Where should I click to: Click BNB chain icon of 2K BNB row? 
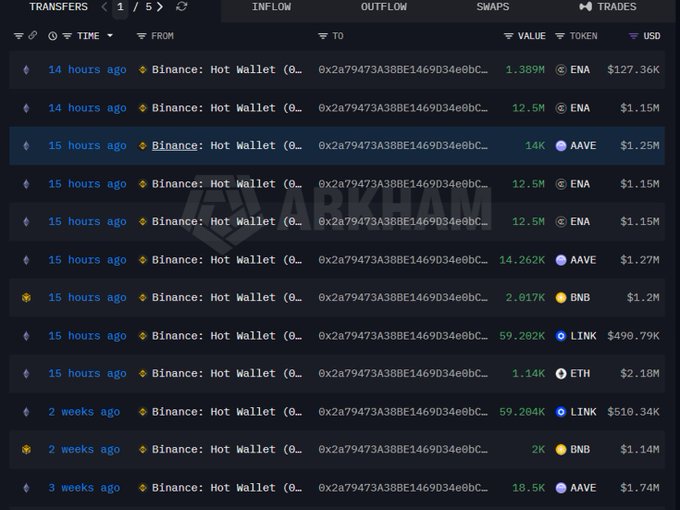click(26, 449)
